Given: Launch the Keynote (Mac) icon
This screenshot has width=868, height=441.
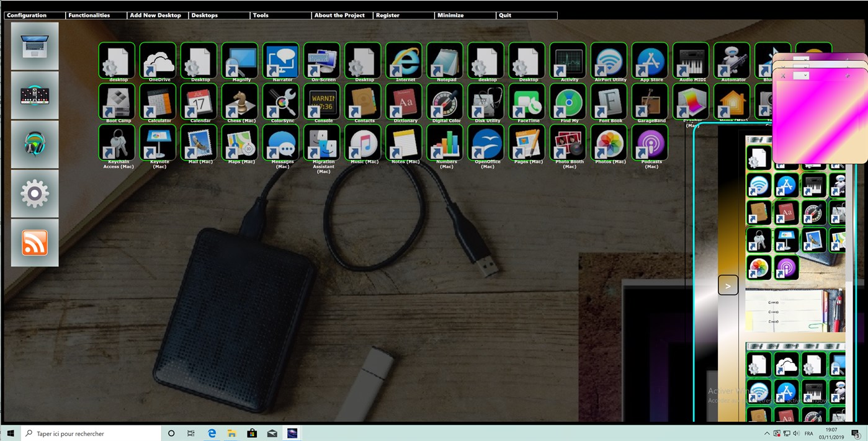Looking at the screenshot, I should coord(159,142).
